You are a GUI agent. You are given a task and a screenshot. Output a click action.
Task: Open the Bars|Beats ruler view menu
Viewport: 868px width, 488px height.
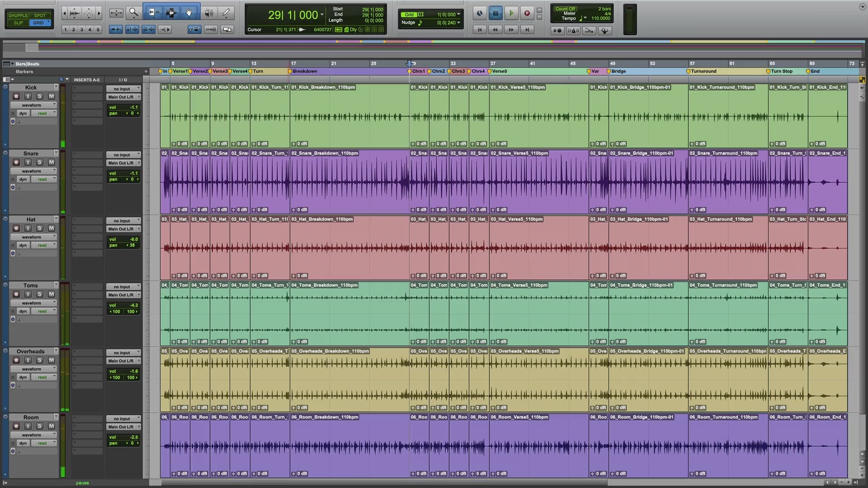[9, 64]
